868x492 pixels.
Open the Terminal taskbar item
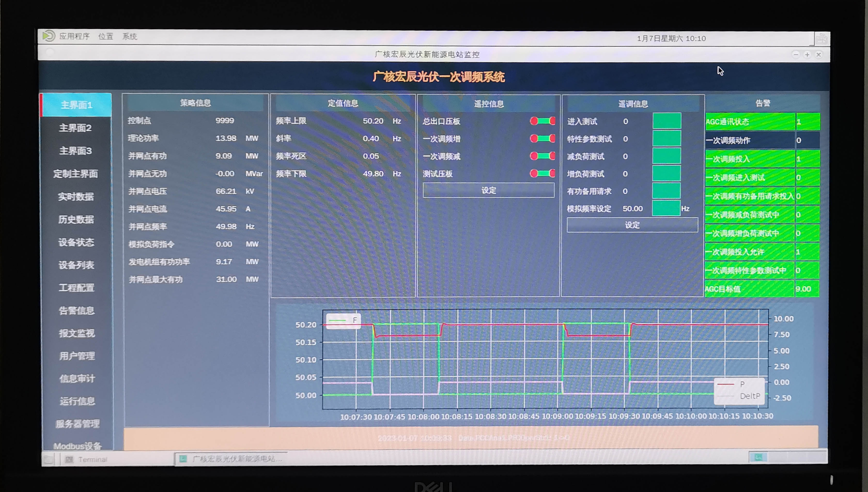[x=92, y=460]
